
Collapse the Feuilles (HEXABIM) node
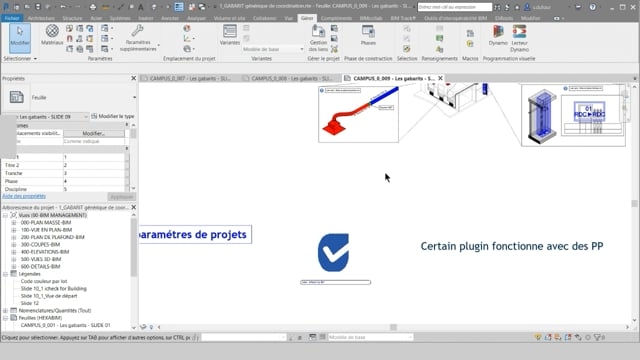pos(6,318)
